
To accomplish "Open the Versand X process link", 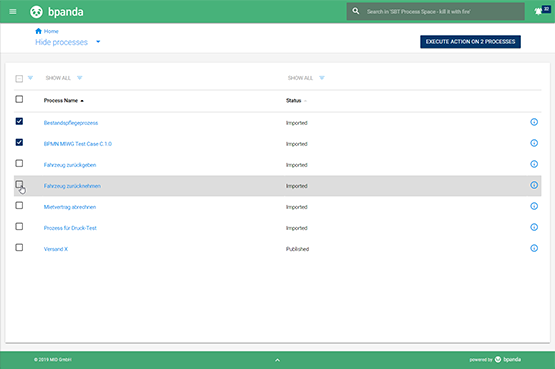I will click(56, 249).
